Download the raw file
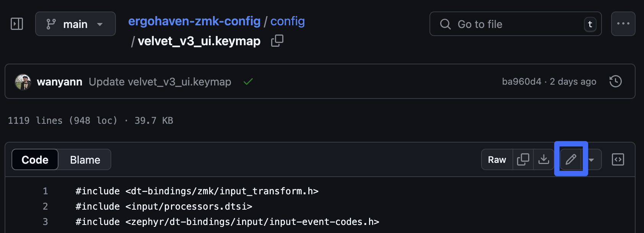The image size is (644, 233). [543, 159]
